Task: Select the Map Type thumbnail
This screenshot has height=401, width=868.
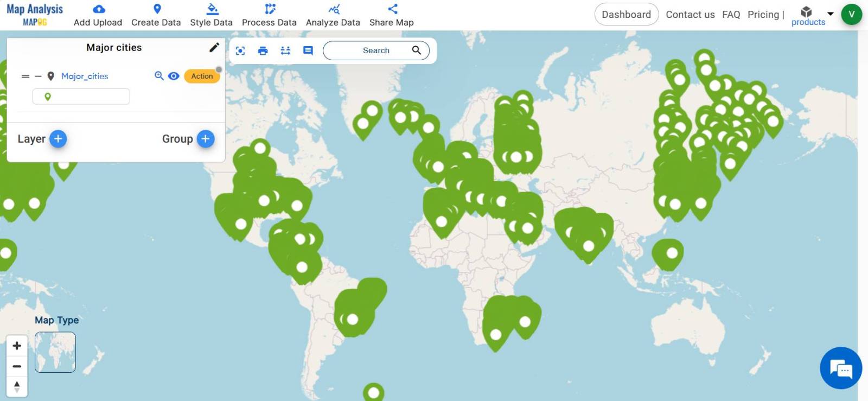Action: tap(55, 352)
